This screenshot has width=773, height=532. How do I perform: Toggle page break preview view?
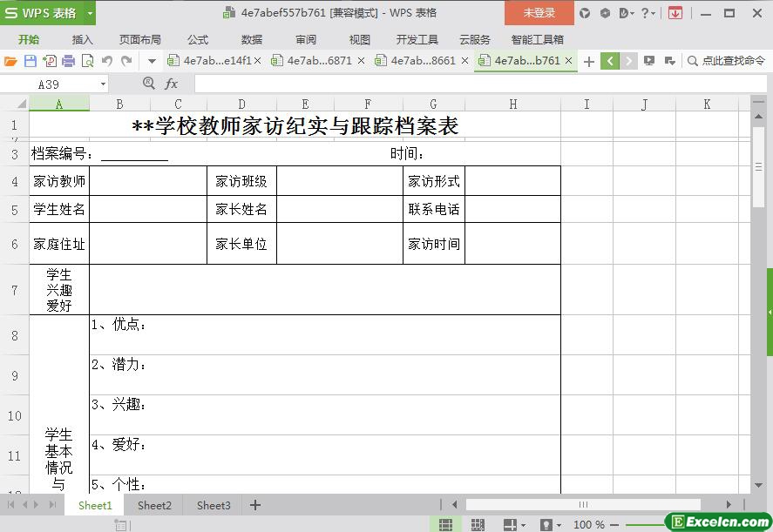(478, 524)
